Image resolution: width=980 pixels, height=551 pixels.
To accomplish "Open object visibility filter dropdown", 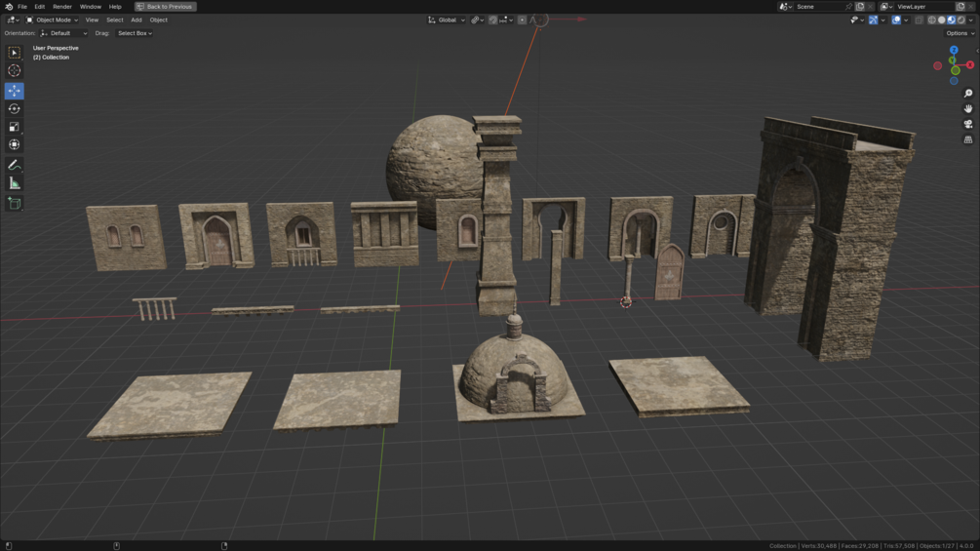I will [x=856, y=20].
